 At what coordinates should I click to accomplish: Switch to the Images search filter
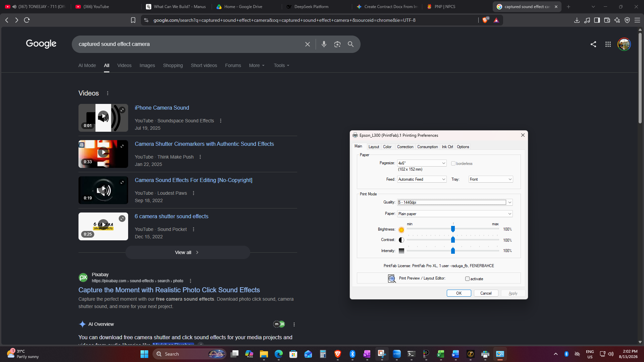tap(147, 65)
